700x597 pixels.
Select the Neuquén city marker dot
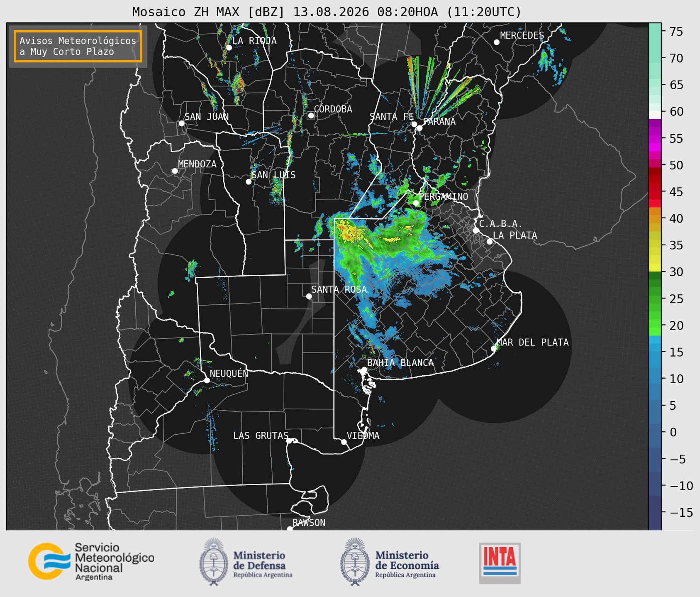(x=207, y=380)
